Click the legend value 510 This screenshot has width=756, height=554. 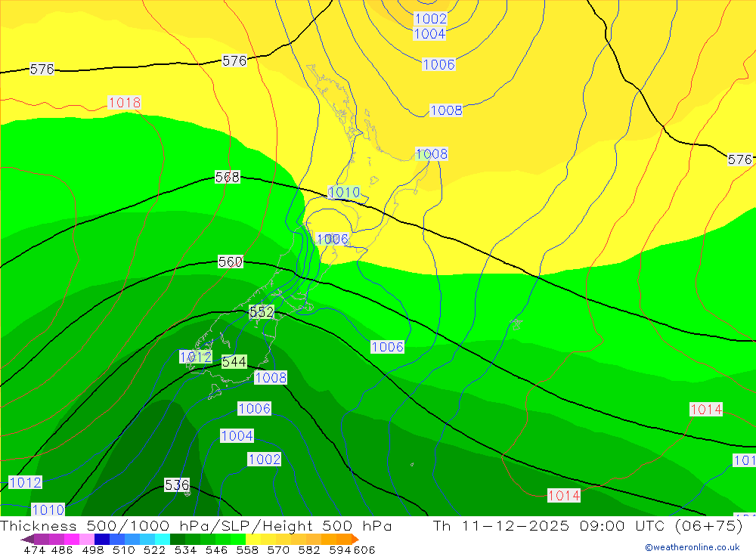click(124, 549)
